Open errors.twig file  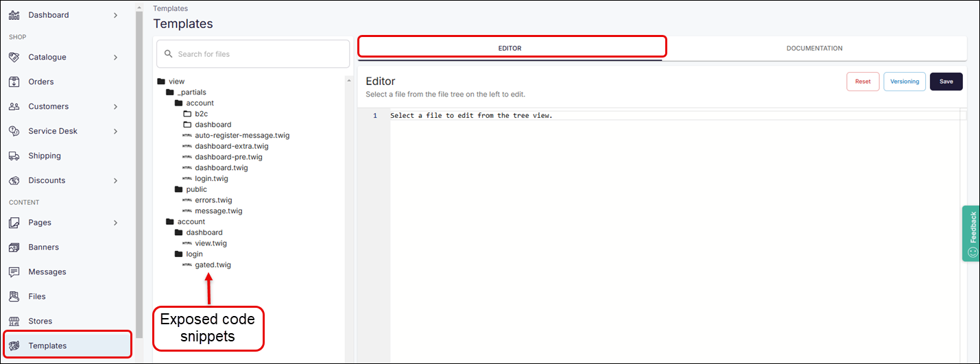coord(213,201)
